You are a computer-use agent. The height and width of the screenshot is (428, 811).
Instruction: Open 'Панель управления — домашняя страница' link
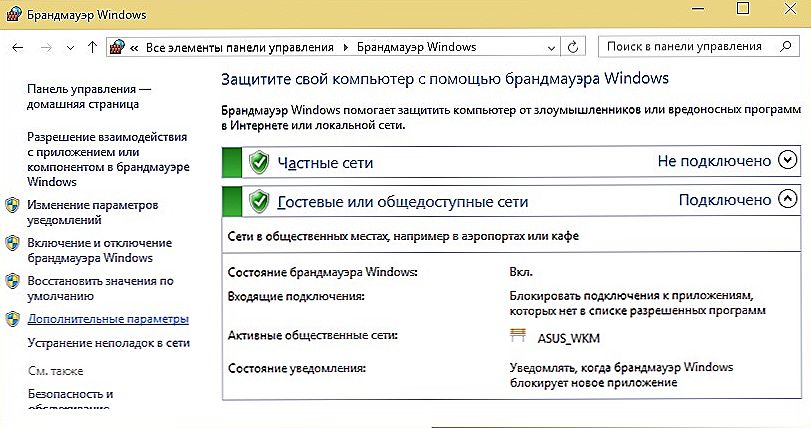tap(89, 97)
